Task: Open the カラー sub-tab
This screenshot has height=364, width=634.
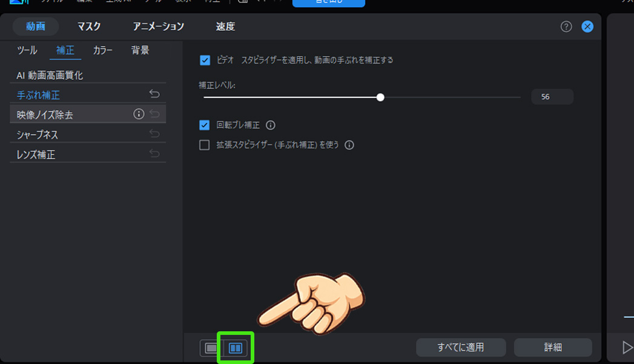Action: tap(102, 50)
